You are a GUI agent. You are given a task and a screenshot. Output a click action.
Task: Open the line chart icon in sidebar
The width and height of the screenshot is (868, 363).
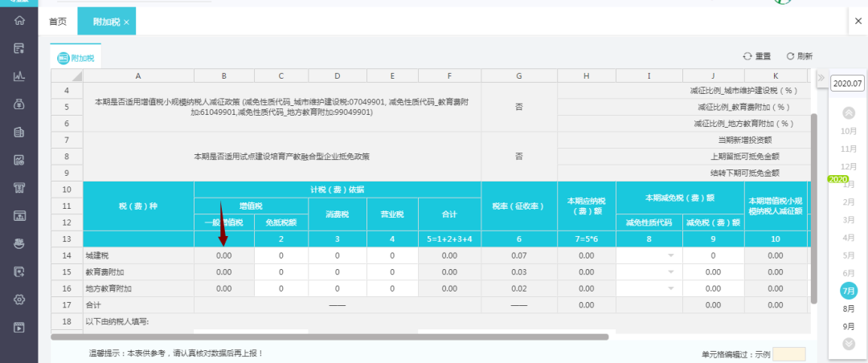point(18,76)
